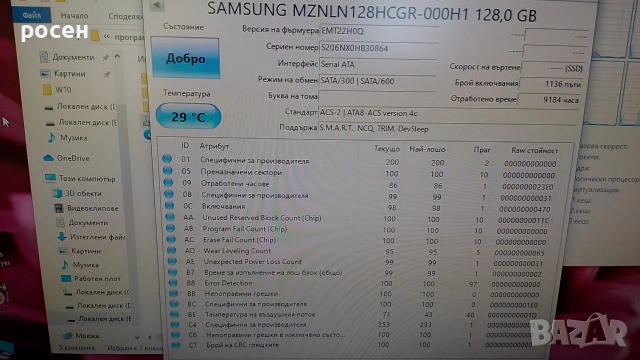Select the Unexpected Power Loss Count text
Viewport: 640px width, 360px height.
click(x=252, y=262)
